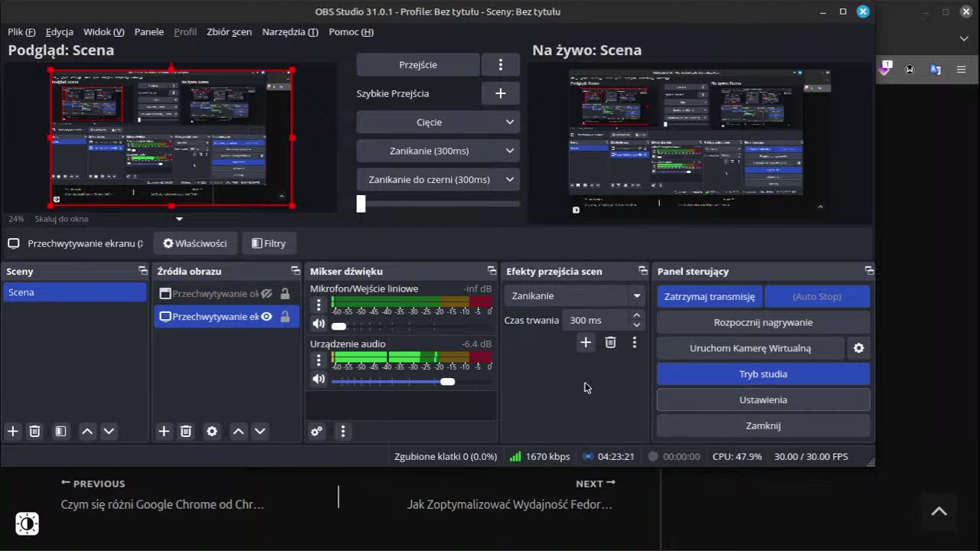Screen dimensions: 980x551
Task: Click the transition T-bar slider
Action: [438, 204]
